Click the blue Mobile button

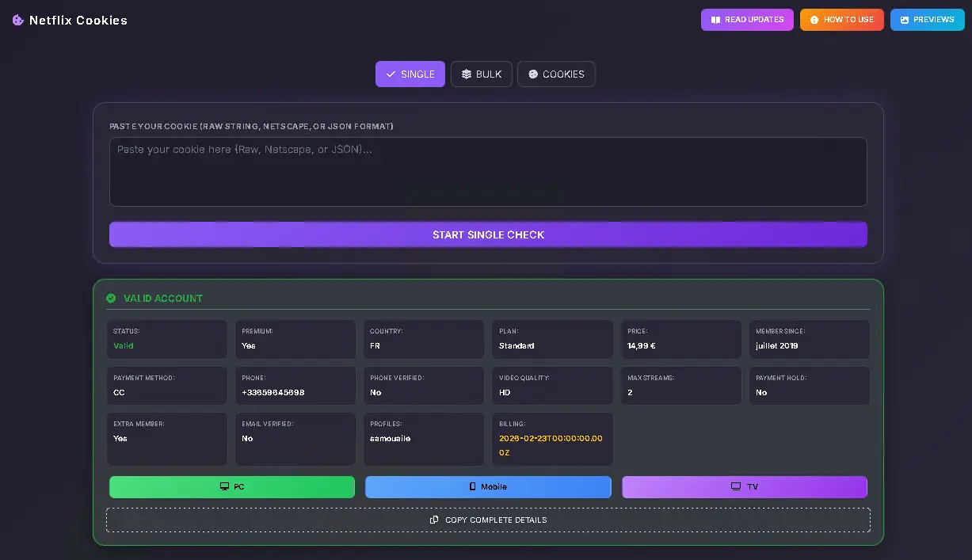[488, 487]
